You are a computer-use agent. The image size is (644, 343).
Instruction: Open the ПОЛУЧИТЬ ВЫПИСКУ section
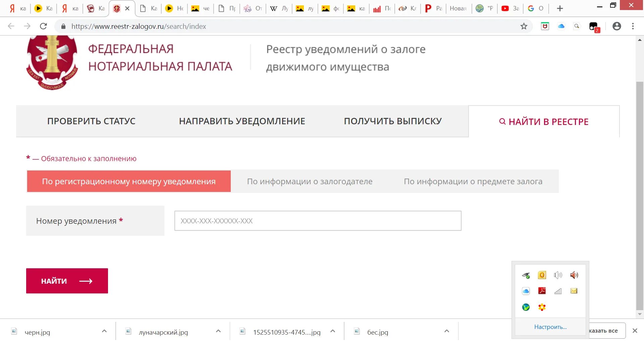pos(393,121)
